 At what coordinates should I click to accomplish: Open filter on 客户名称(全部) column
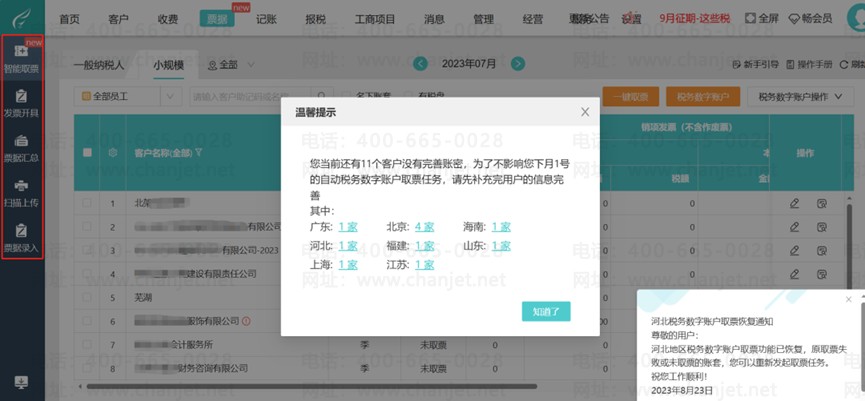198,153
